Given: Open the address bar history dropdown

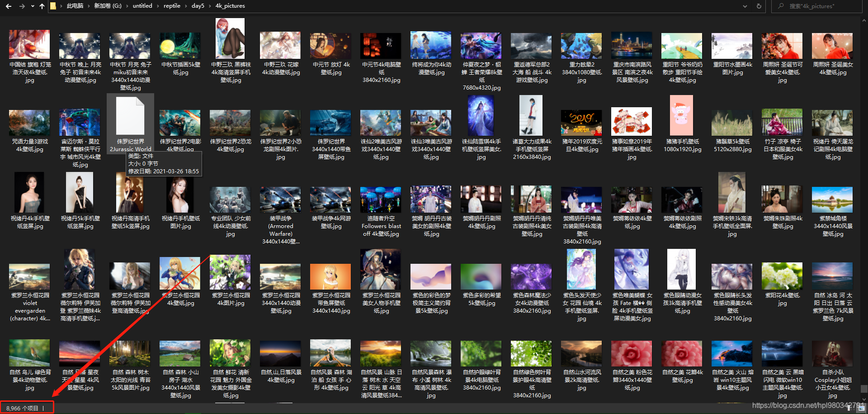Looking at the screenshot, I should tap(745, 6).
